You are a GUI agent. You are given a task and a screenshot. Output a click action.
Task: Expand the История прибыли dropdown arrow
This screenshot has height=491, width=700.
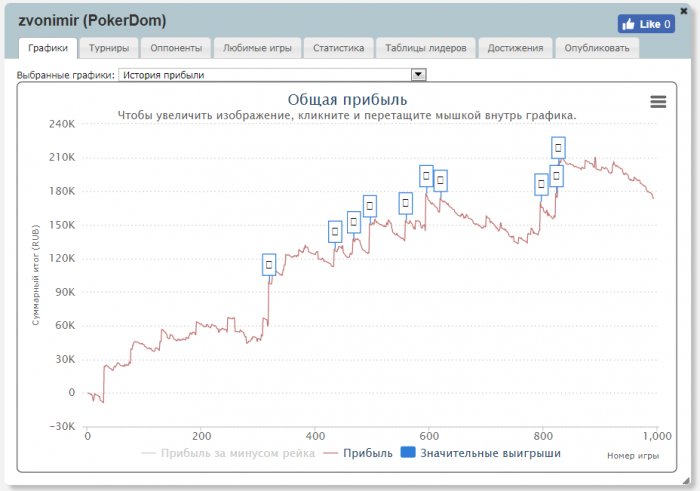pos(418,75)
